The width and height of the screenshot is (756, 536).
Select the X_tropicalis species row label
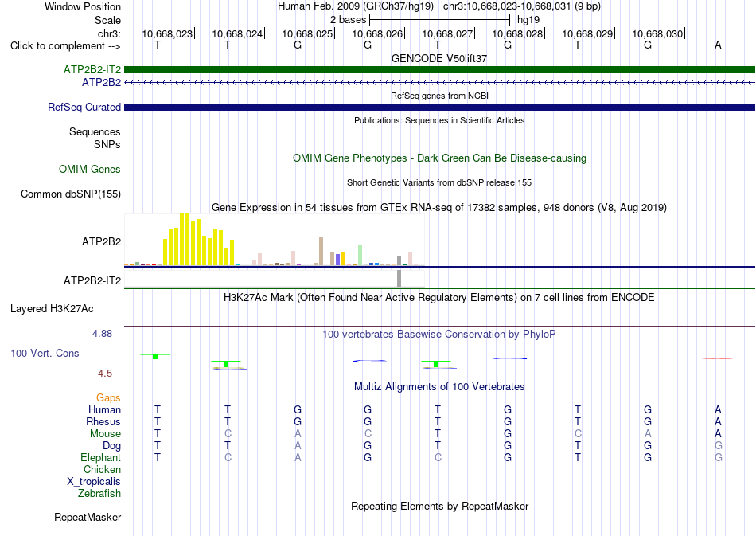[94, 482]
